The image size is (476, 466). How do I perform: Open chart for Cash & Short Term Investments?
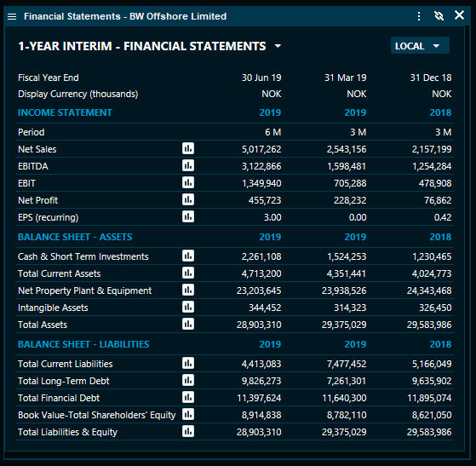[x=188, y=256]
